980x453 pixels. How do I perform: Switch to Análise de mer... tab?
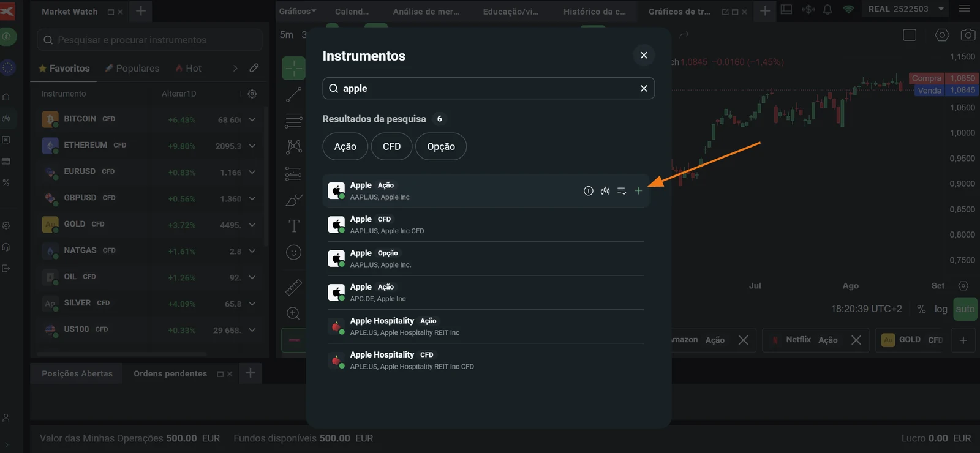pyautogui.click(x=426, y=12)
